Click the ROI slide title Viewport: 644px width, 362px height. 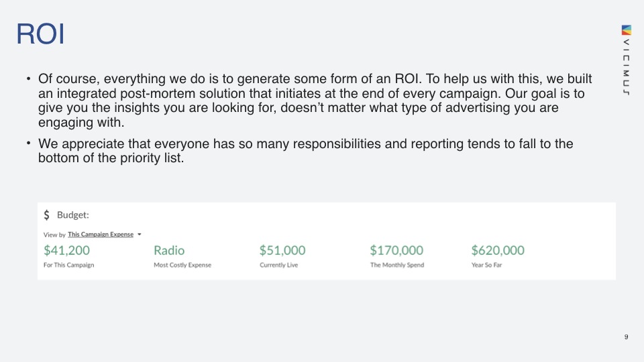tap(40, 34)
